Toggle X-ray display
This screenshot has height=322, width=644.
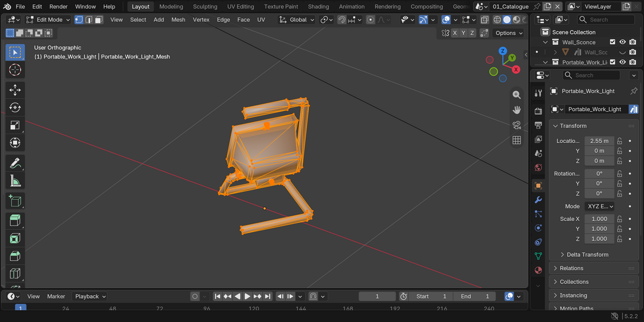(485, 19)
